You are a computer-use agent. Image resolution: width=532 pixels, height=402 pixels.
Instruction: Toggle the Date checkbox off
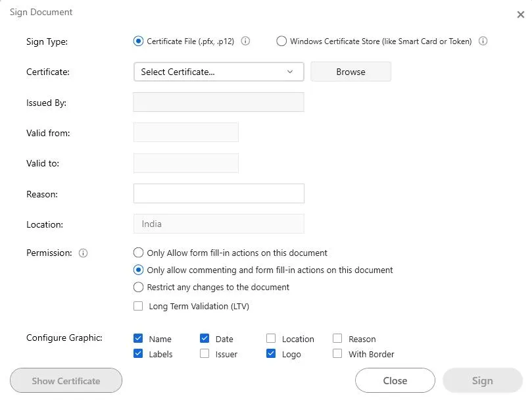coord(205,339)
